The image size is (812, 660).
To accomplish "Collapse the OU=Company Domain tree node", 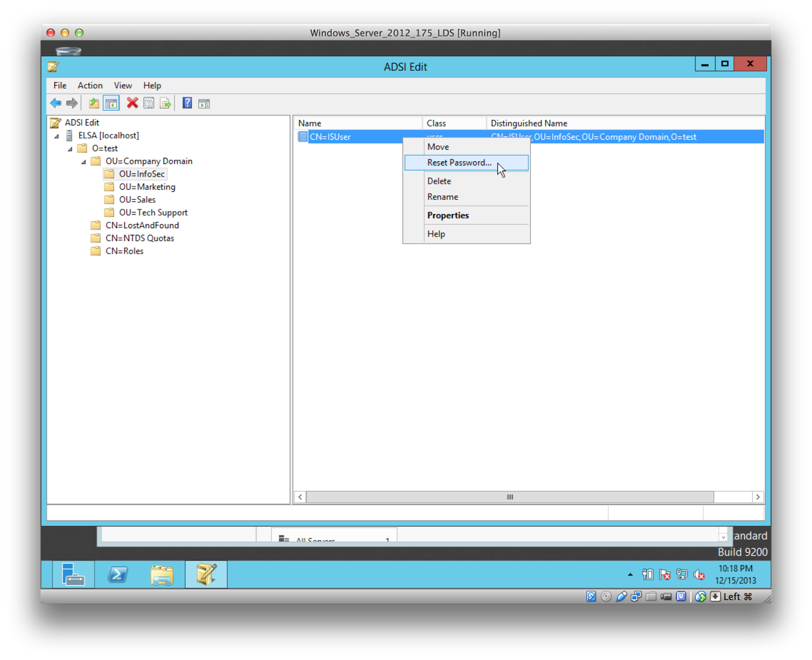I will tap(84, 162).
